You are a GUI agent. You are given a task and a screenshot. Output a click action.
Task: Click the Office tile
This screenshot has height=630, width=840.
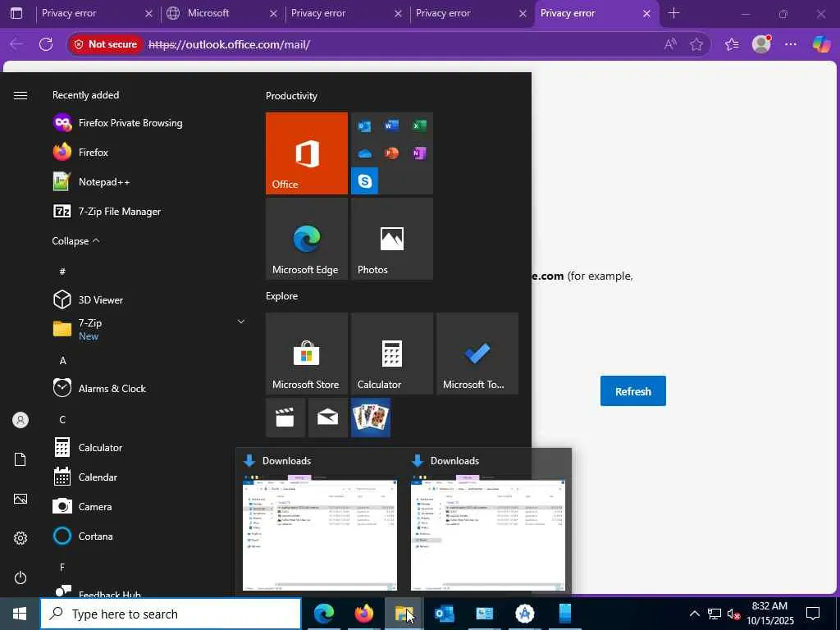307,153
